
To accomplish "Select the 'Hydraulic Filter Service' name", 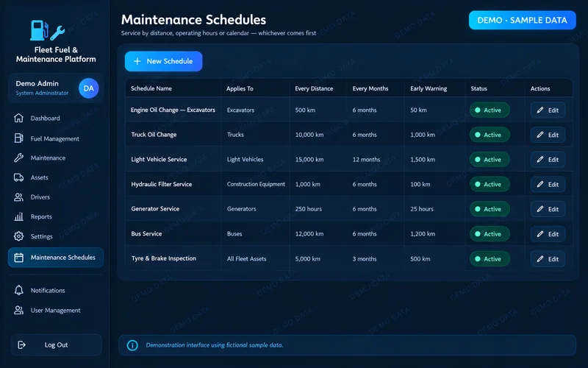I will pyautogui.click(x=161, y=184).
